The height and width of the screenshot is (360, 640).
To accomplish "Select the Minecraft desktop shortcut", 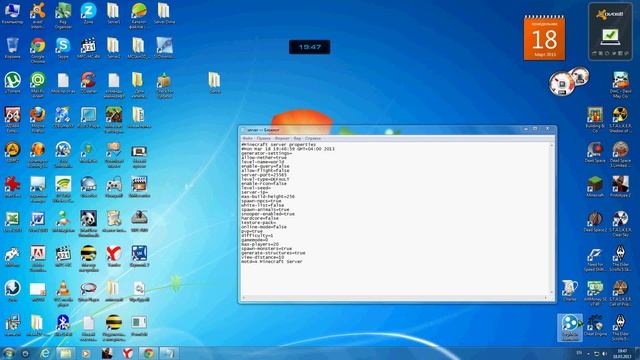I will [595, 187].
